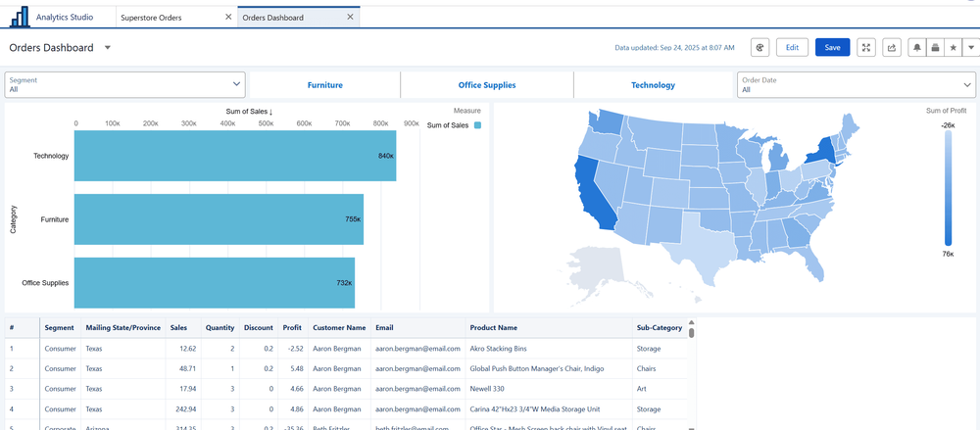Click the Sum of Sales legend swatch
The image size is (980, 430).
(x=477, y=125)
